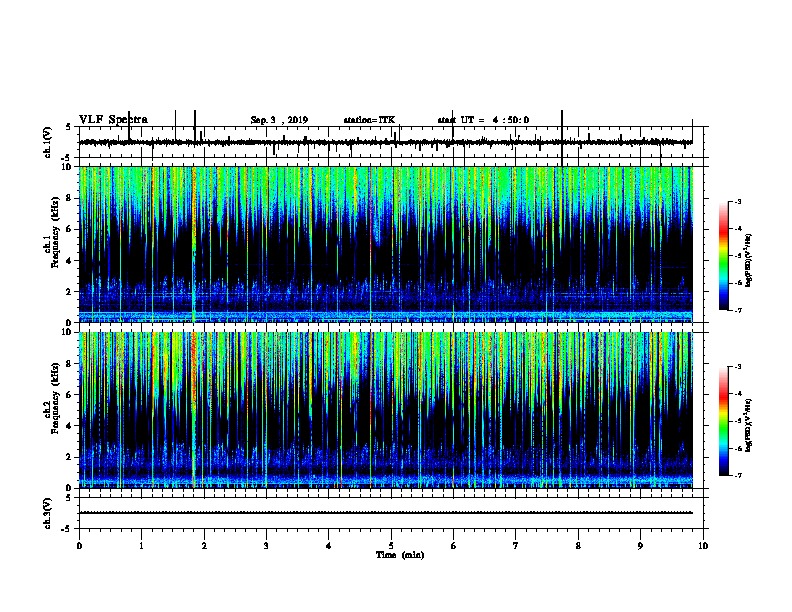The height and width of the screenshot is (612, 792).
Task: Click the "2" kHz tick on ch.1 spectrogram
Action: click(69, 292)
